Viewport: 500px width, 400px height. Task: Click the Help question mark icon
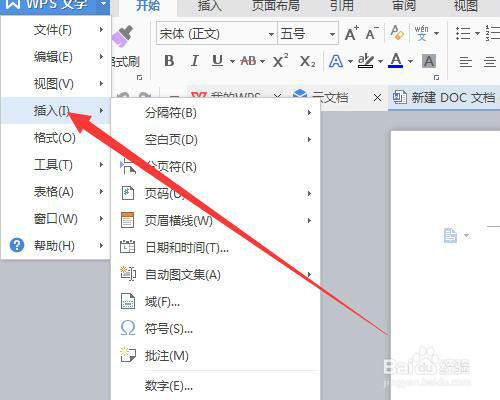coord(17,245)
